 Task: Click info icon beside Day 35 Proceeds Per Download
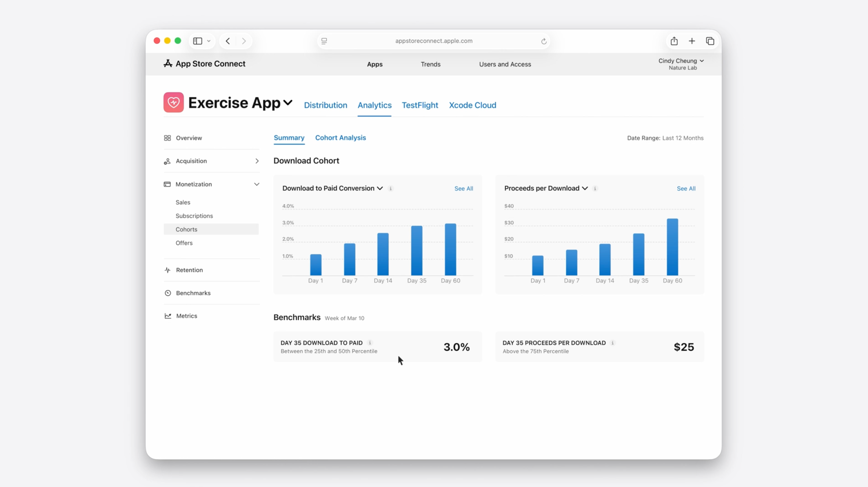pos(613,343)
